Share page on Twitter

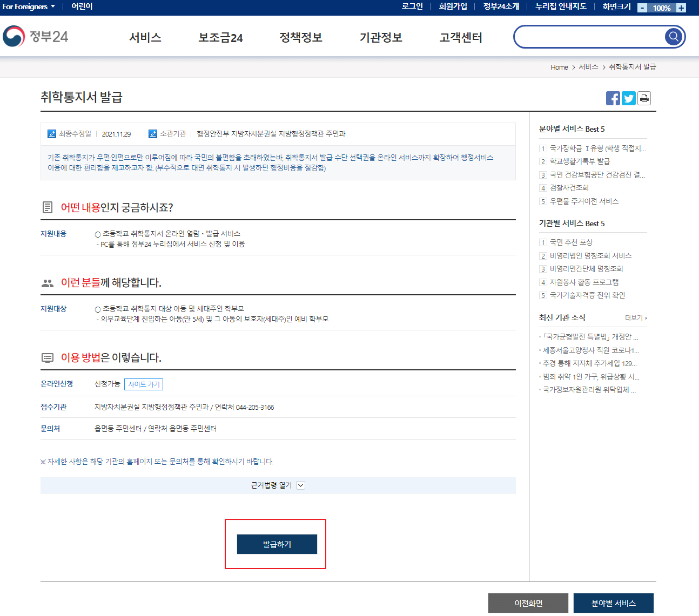click(629, 98)
